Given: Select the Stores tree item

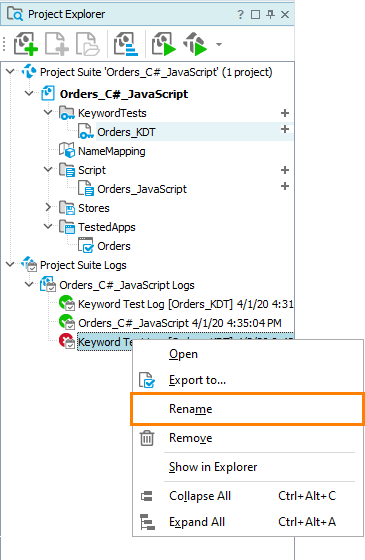Looking at the screenshot, I should pos(94,208).
